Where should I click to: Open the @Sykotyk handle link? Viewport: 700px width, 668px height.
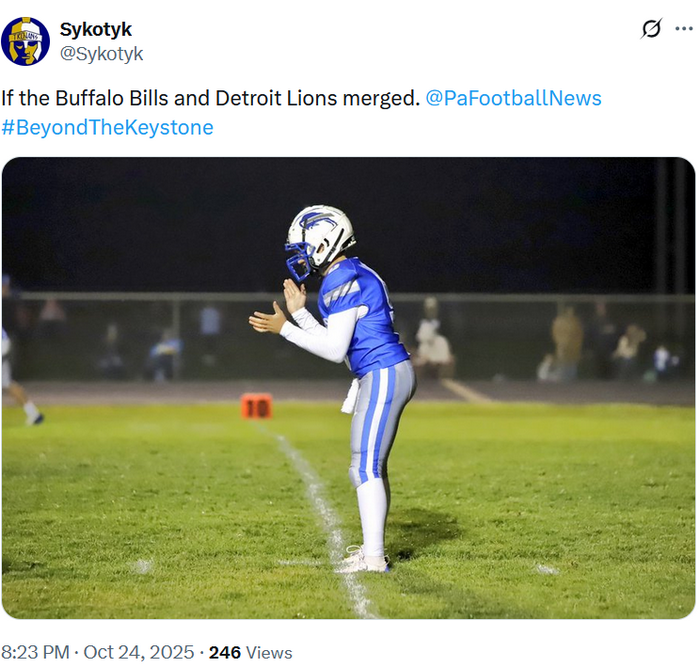[101, 54]
